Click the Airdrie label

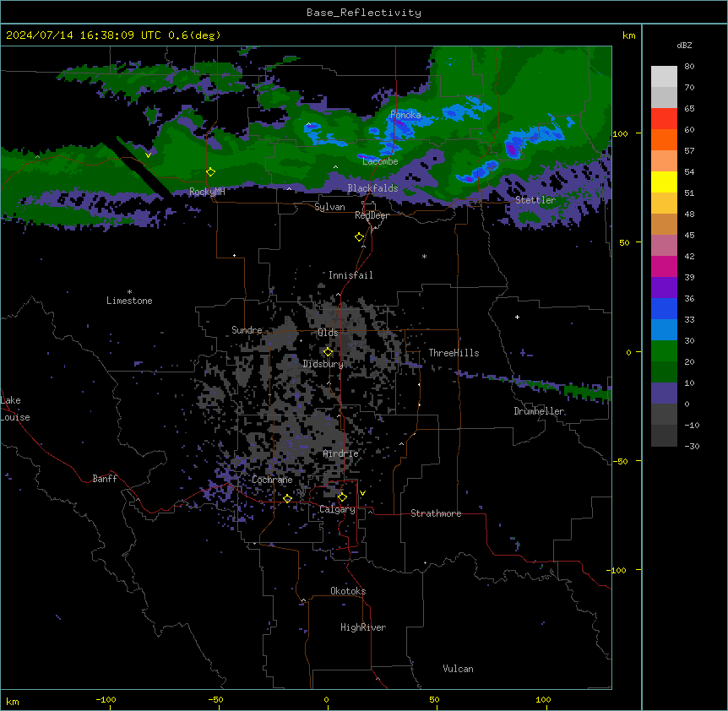[340, 453]
